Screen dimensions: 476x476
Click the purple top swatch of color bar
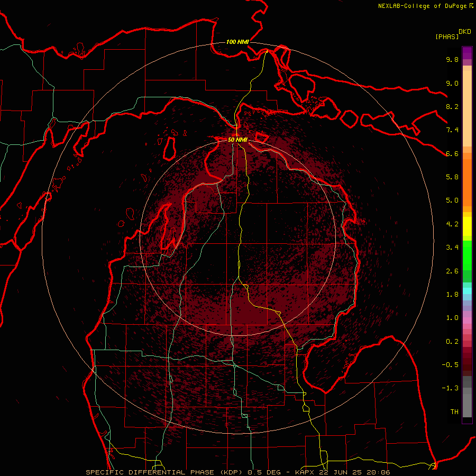pyautogui.click(x=467, y=53)
